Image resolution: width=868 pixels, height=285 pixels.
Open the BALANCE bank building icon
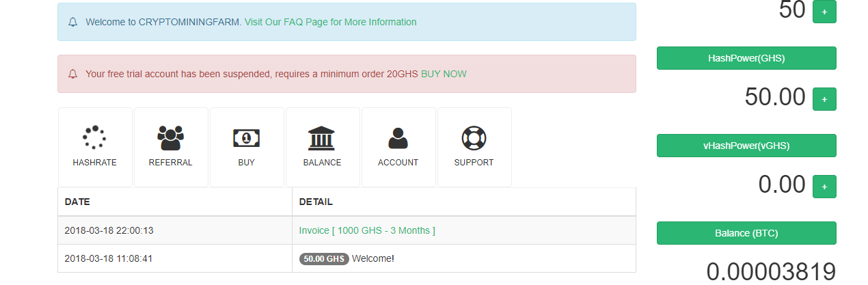pos(322,138)
